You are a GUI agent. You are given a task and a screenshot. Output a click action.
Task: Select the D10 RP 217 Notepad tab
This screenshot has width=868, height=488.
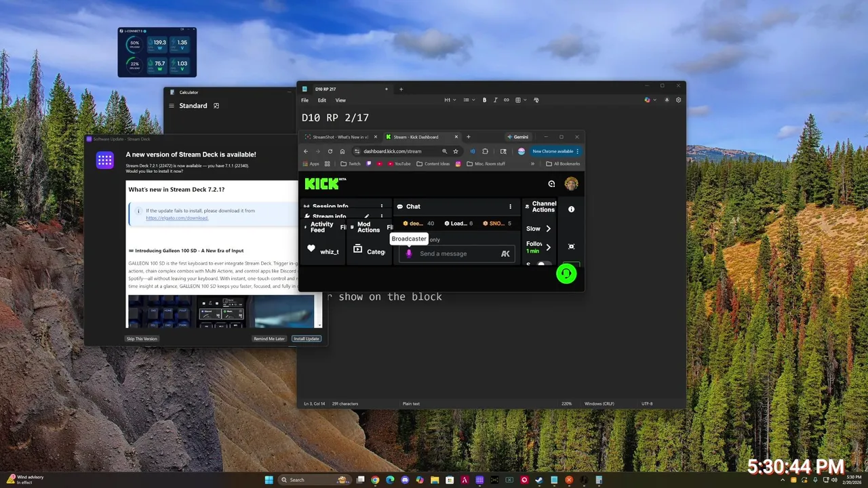click(344, 89)
